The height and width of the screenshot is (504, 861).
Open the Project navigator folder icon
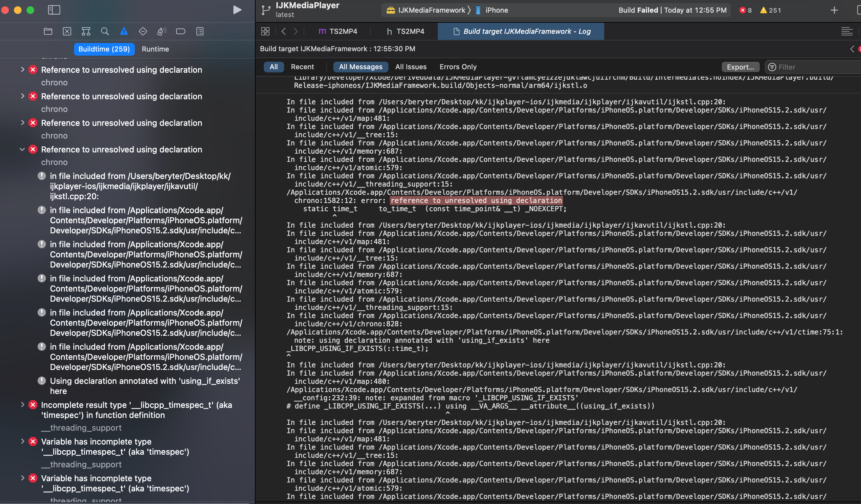pos(48,31)
